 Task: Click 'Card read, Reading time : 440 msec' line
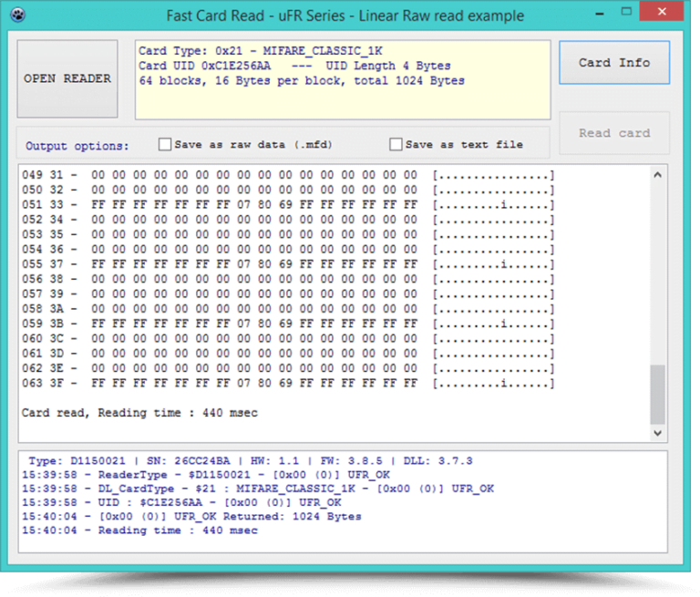(139, 413)
